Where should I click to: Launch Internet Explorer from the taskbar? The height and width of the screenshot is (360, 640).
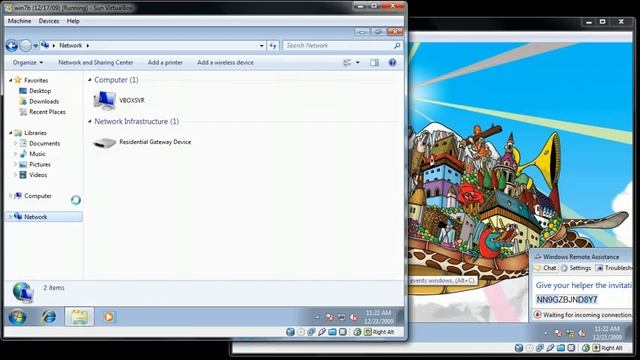pos(49,317)
